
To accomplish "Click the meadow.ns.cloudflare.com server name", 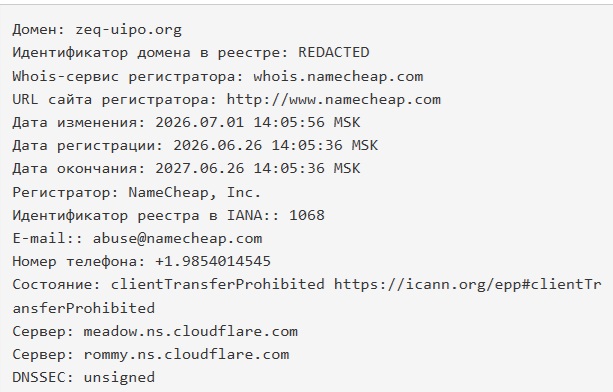I will click(x=190, y=331).
